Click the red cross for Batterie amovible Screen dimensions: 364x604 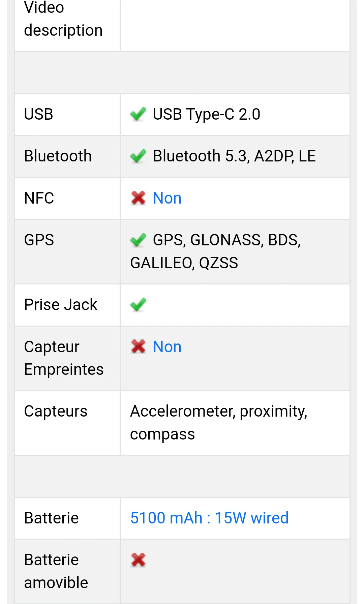(x=138, y=560)
